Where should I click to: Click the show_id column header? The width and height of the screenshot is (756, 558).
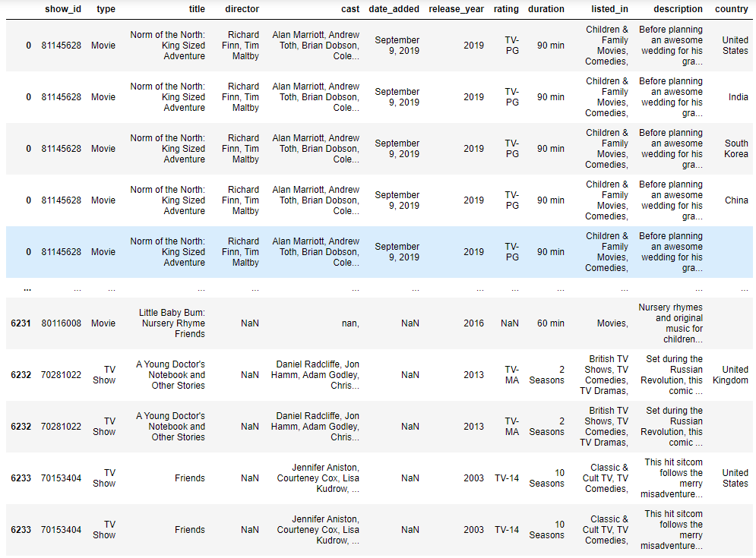62,9
